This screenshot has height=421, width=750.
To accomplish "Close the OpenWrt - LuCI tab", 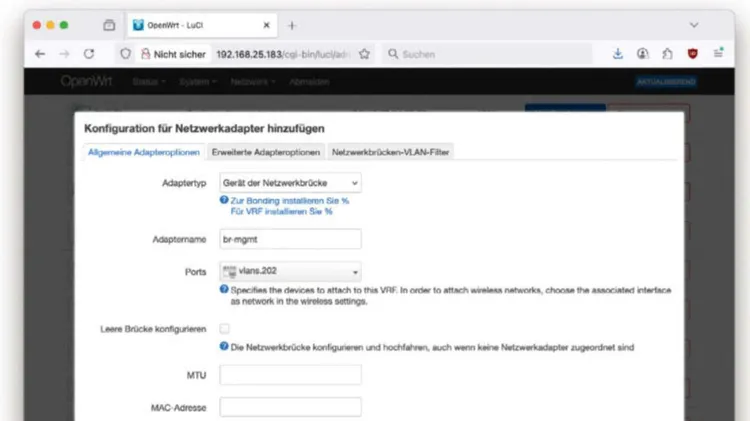I will click(266, 25).
